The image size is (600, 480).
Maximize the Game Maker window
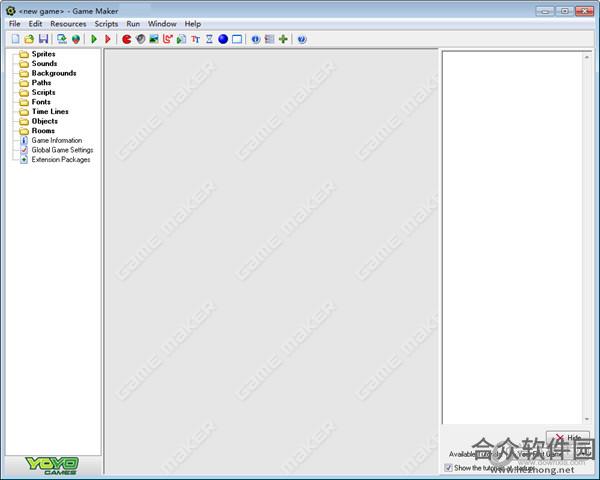pyautogui.click(x=564, y=11)
